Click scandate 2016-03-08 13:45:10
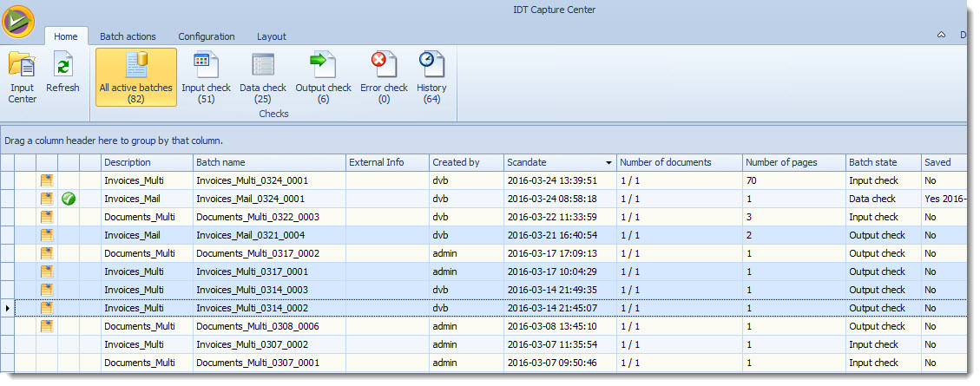This screenshot has height=386, width=980. [552, 326]
